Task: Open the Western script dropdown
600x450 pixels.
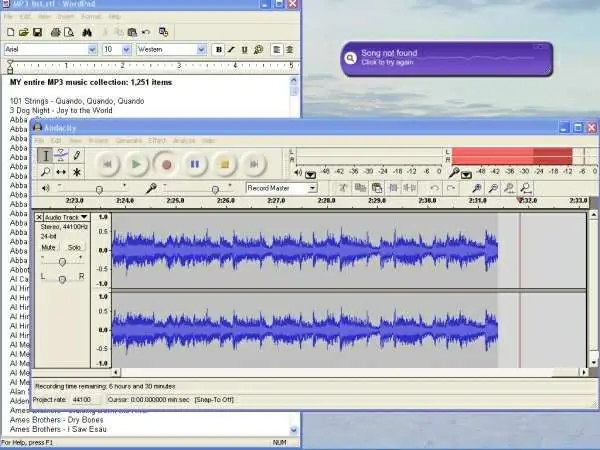Action: coord(201,49)
